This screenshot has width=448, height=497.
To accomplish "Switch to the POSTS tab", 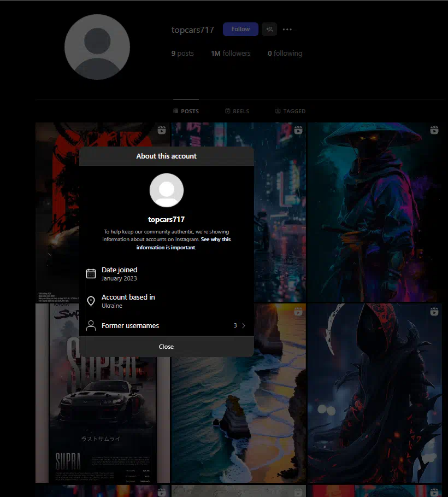I will (186, 111).
